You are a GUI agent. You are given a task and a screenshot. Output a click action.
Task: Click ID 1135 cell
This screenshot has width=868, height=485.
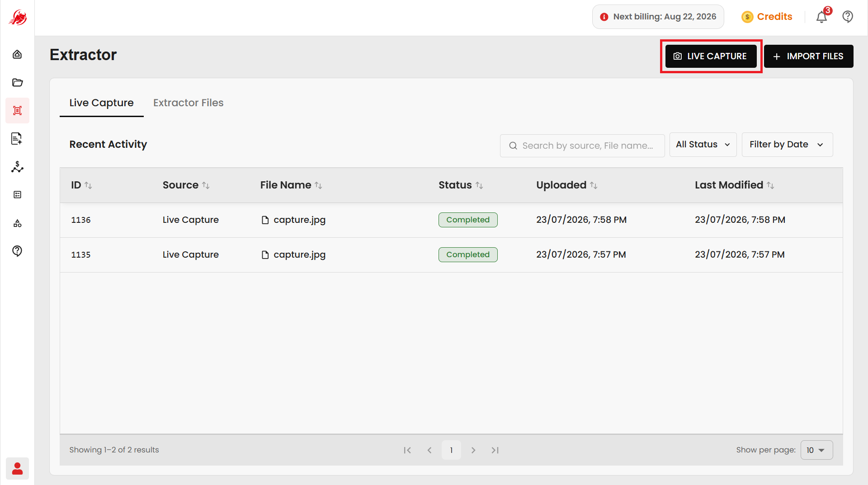[x=81, y=255]
